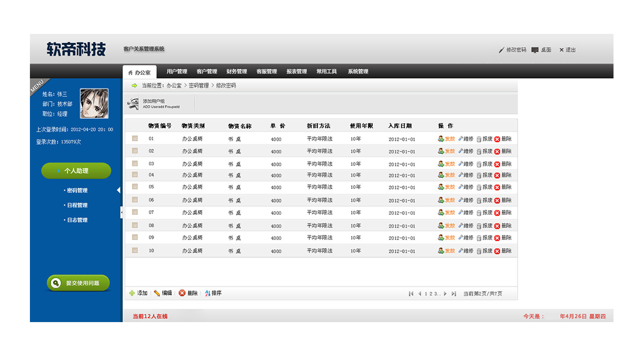Image resolution: width=644 pixels, height=356 pixels.
Task: Expand the 个人助理 menu section
Action: 76,171
